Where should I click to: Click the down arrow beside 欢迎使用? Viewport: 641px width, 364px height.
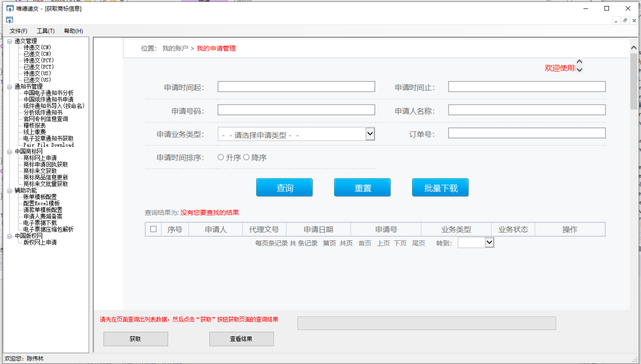pos(579,69)
